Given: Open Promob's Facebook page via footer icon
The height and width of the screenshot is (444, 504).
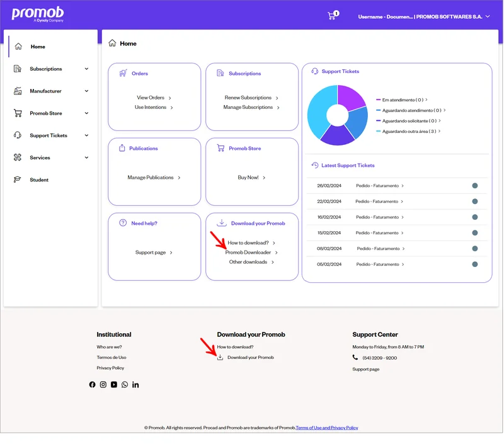Looking at the screenshot, I should pyautogui.click(x=92, y=384).
